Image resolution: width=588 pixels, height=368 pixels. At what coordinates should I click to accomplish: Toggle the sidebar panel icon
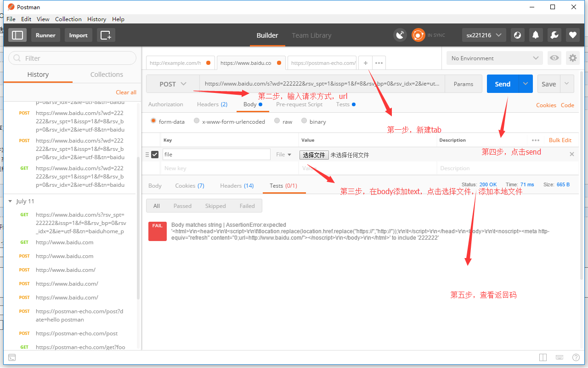tap(17, 35)
